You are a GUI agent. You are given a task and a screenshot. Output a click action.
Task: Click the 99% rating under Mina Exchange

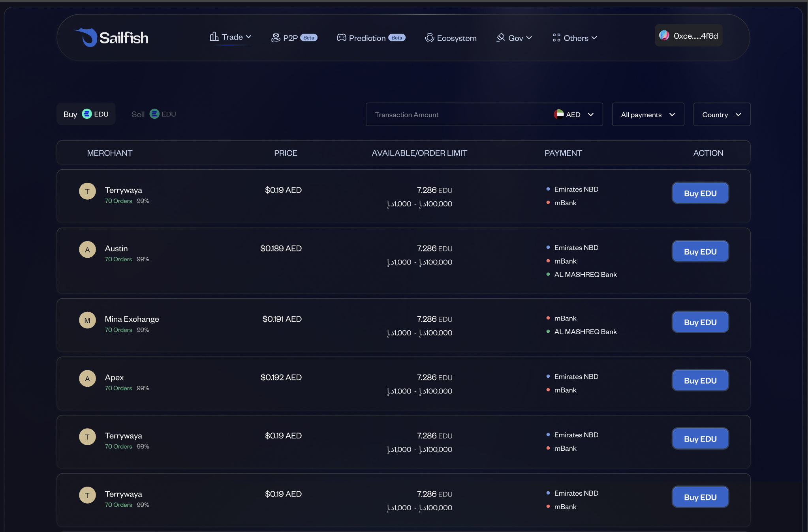pyautogui.click(x=143, y=330)
